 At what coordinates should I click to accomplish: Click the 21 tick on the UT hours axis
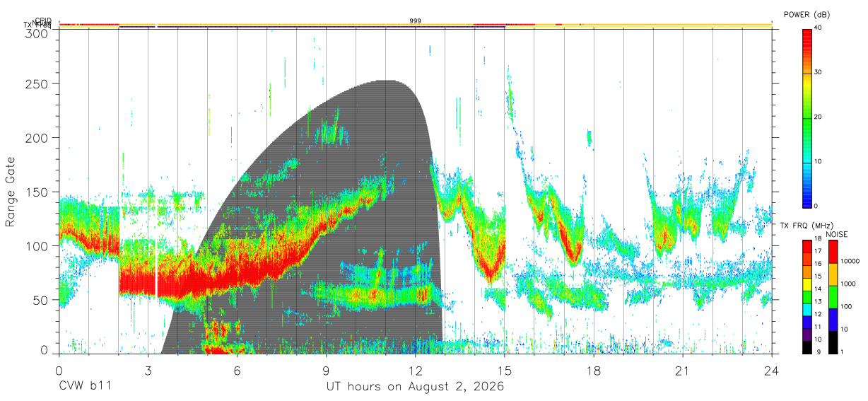(x=683, y=370)
